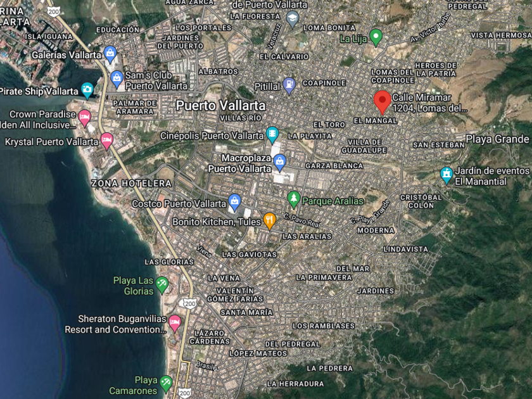Click the Playa Grande label

[497, 139]
